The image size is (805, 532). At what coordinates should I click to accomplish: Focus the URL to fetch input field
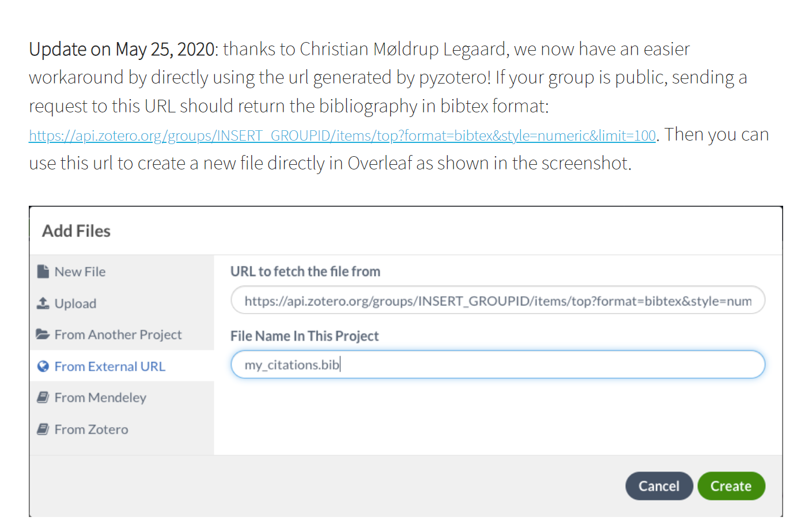(x=498, y=301)
